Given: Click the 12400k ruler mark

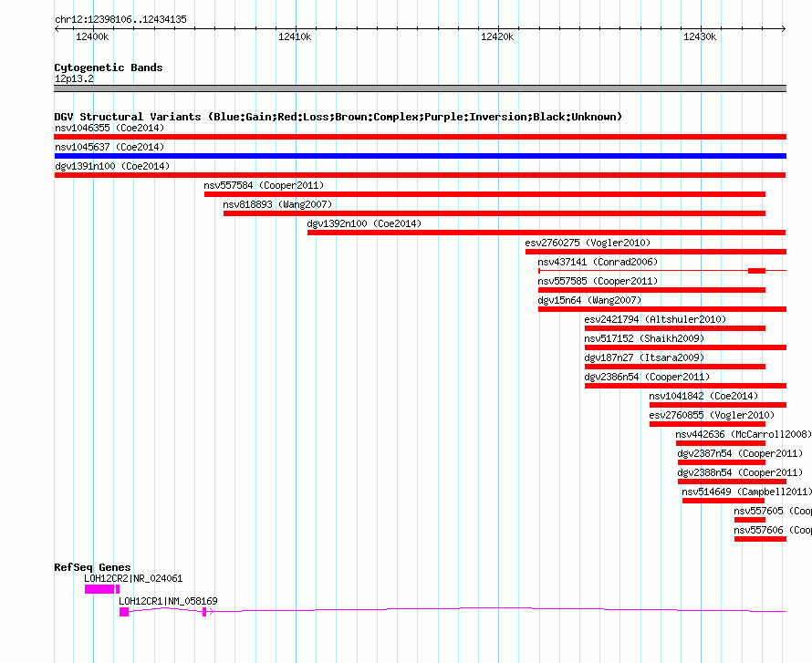Looking at the screenshot, I should click(x=92, y=36).
